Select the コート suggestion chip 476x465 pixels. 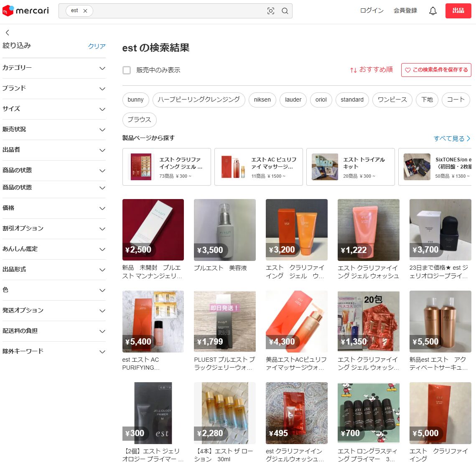[456, 100]
